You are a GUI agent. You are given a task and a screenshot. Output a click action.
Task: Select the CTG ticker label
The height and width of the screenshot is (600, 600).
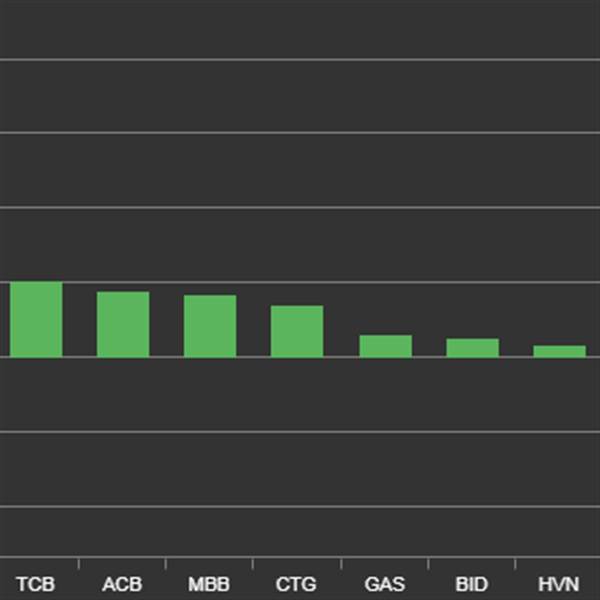(296, 584)
